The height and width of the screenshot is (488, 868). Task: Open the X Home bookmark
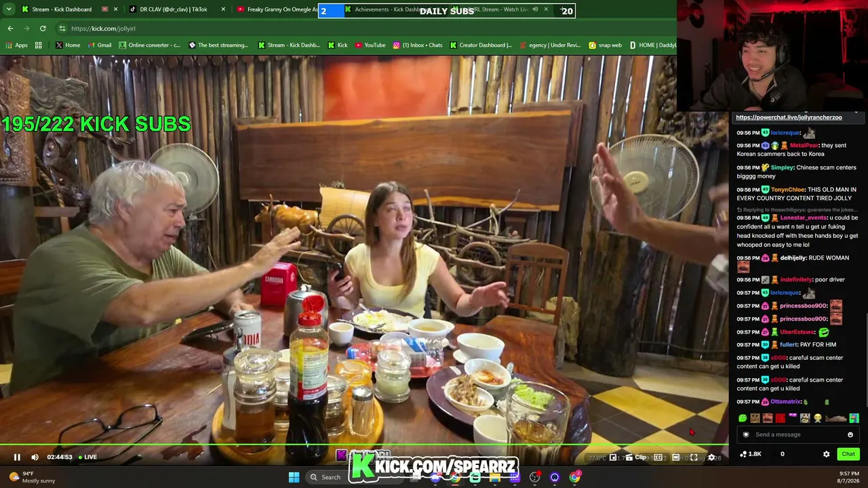[x=68, y=45]
